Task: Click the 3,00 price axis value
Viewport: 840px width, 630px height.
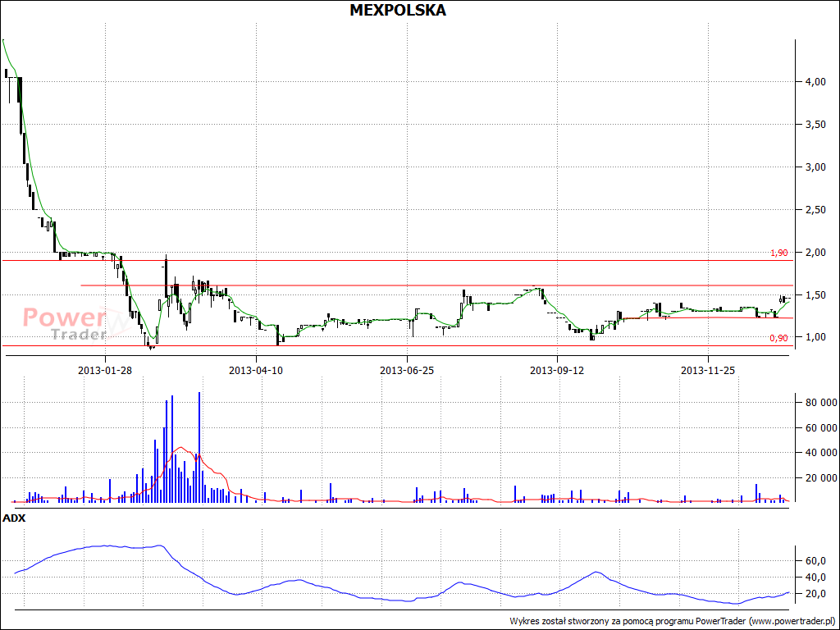Action: tap(815, 167)
